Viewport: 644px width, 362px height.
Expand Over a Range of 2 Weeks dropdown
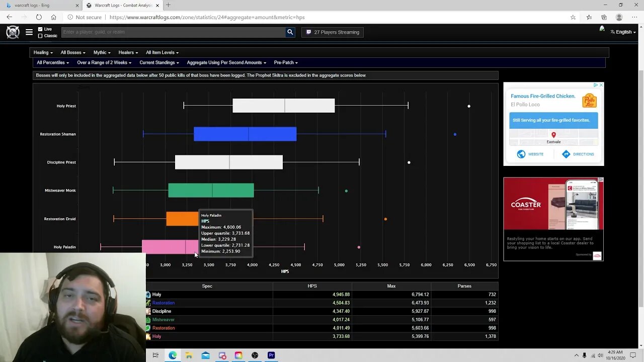pos(104,62)
